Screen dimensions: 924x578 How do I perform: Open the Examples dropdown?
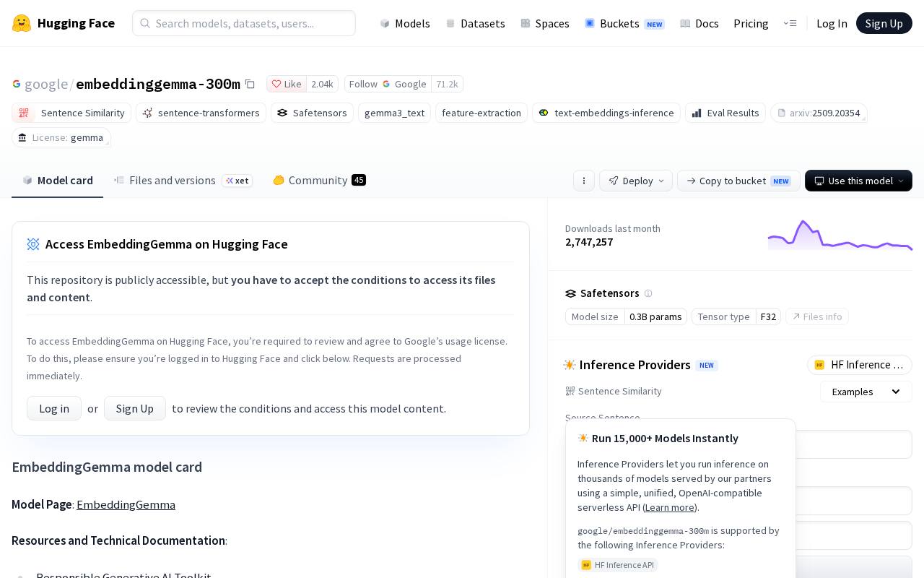pos(866,392)
